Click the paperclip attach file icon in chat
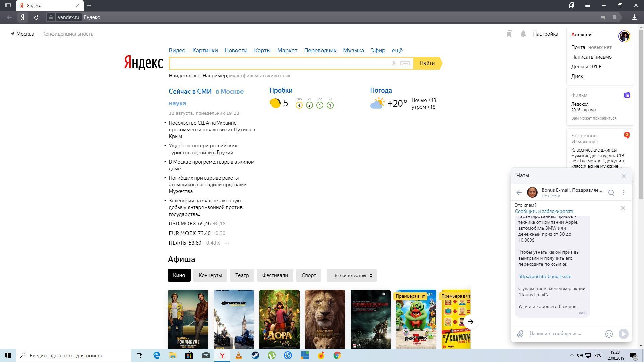The image size is (644, 362). tap(520, 334)
